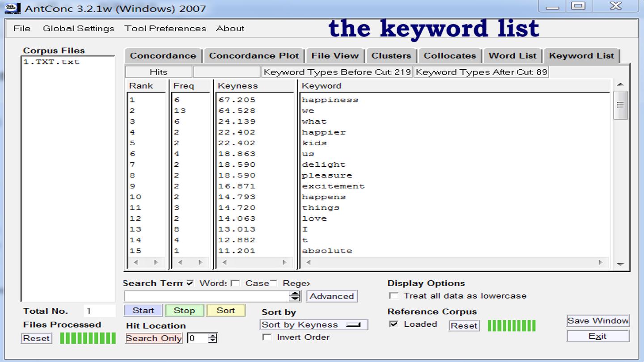Switch to the Word List tab
644x362 pixels.
[513, 56]
